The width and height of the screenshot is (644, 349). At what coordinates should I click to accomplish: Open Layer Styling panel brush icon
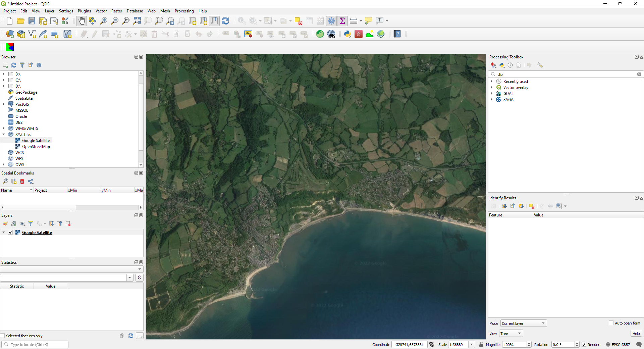(x=5, y=223)
